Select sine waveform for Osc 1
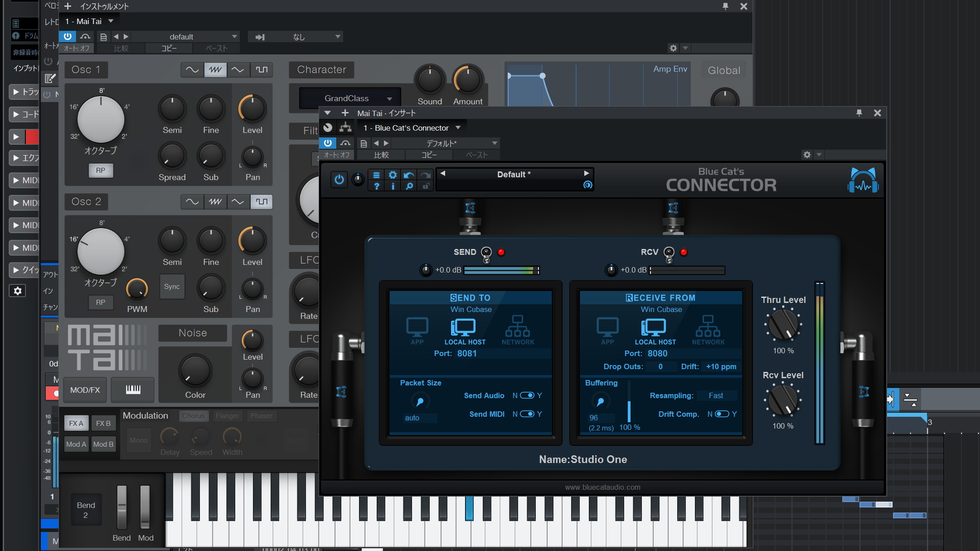The width and height of the screenshot is (980, 551). (192, 70)
